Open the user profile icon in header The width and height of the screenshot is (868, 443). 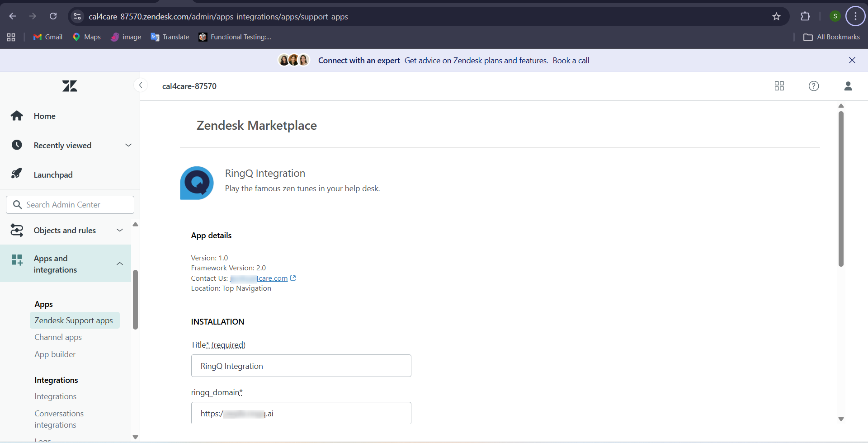(x=848, y=86)
